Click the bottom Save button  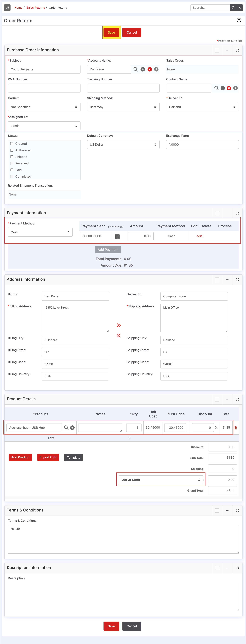tap(111, 626)
